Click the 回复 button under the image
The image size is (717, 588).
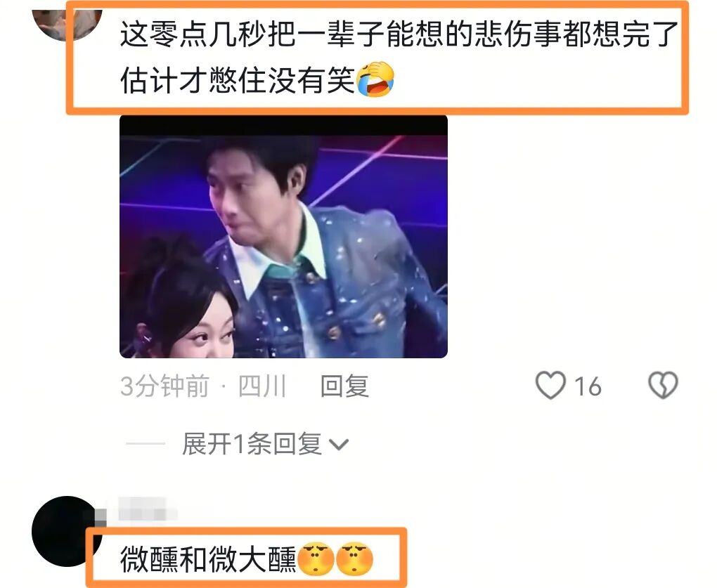tap(344, 386)
